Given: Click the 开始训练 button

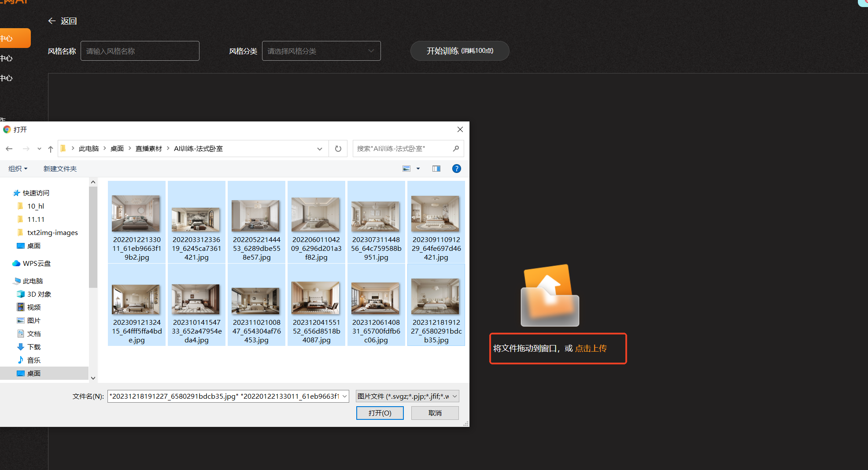Looking at the screenshot, I should tap(459, 51).
